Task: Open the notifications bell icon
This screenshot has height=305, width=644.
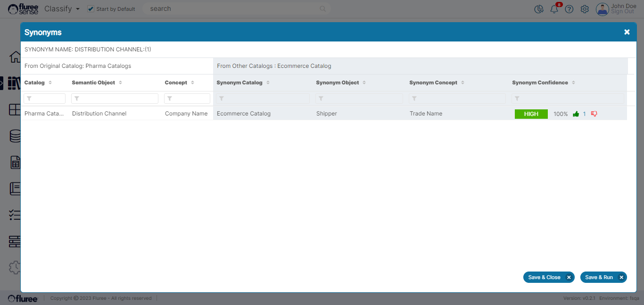Action: [x=554, y=9]
